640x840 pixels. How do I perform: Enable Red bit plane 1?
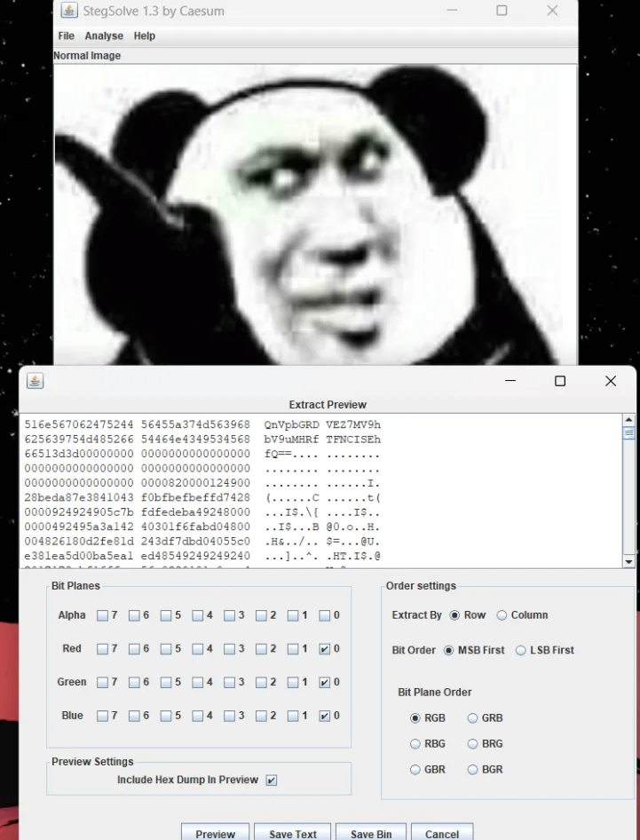point(292,649)
